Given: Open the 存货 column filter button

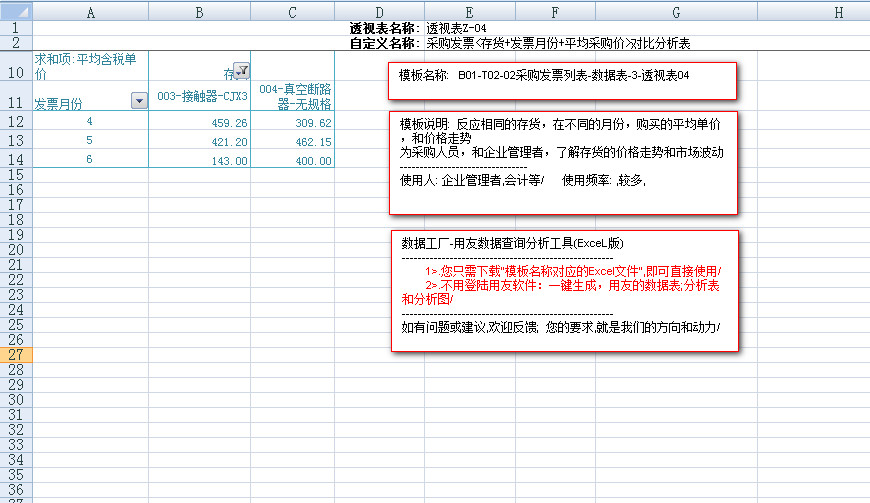Looking at the screenshot, I should click(241, 70).
